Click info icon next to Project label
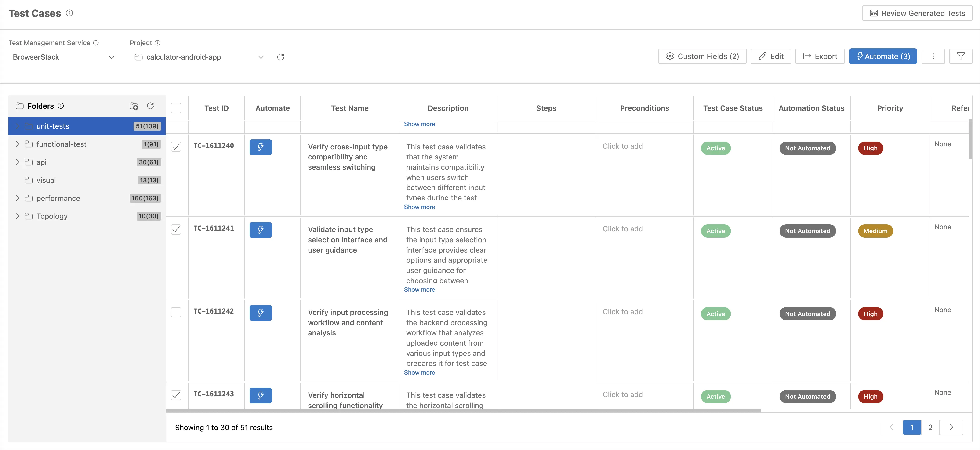Screen dimensions: 980x450 click(x=157, y=43)
